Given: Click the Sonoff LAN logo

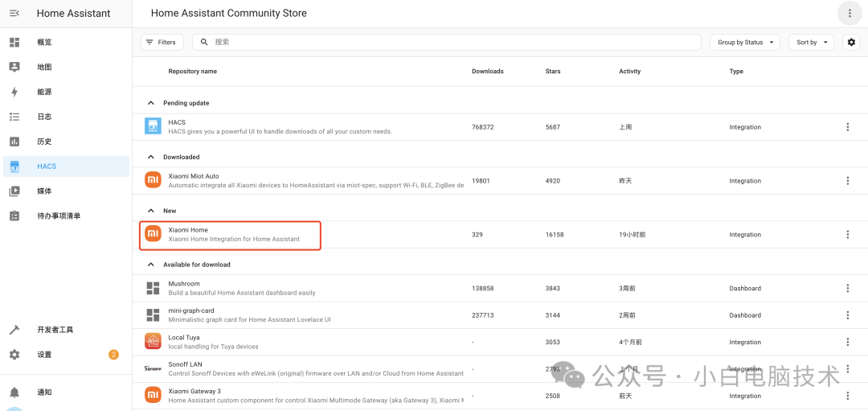Looking at the screenshot, I should tap(153, 368).
